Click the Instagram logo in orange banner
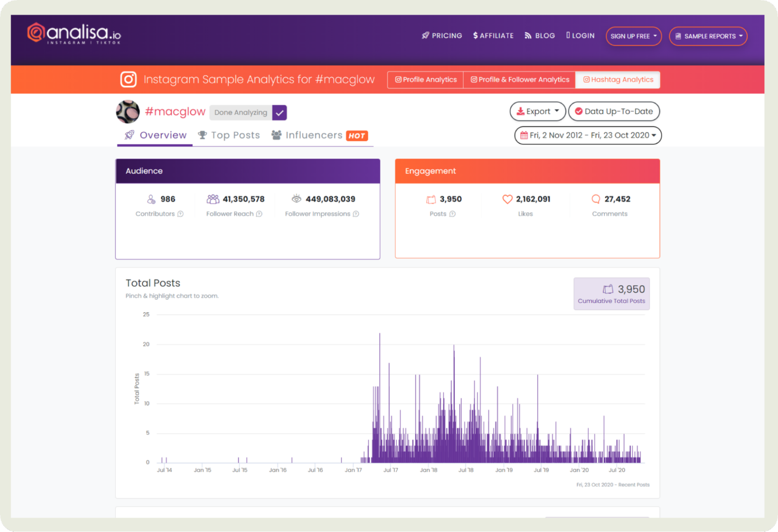 [x=128, y=79]
